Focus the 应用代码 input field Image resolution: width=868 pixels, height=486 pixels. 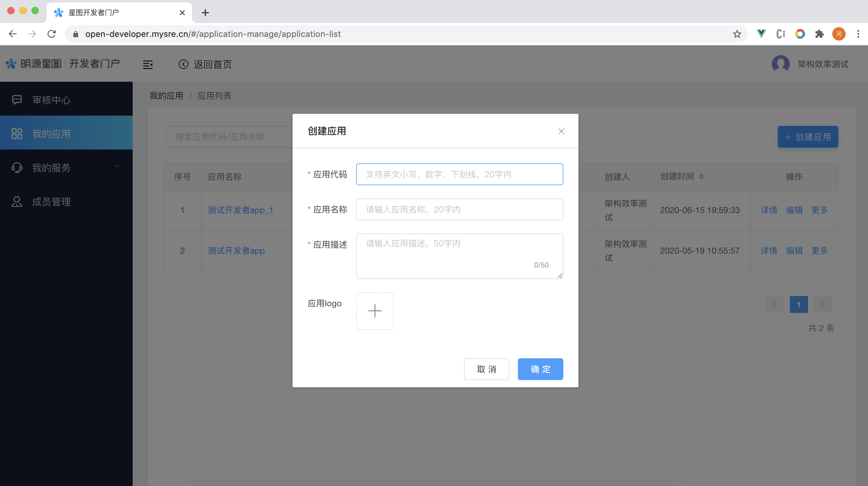(459, 175)
